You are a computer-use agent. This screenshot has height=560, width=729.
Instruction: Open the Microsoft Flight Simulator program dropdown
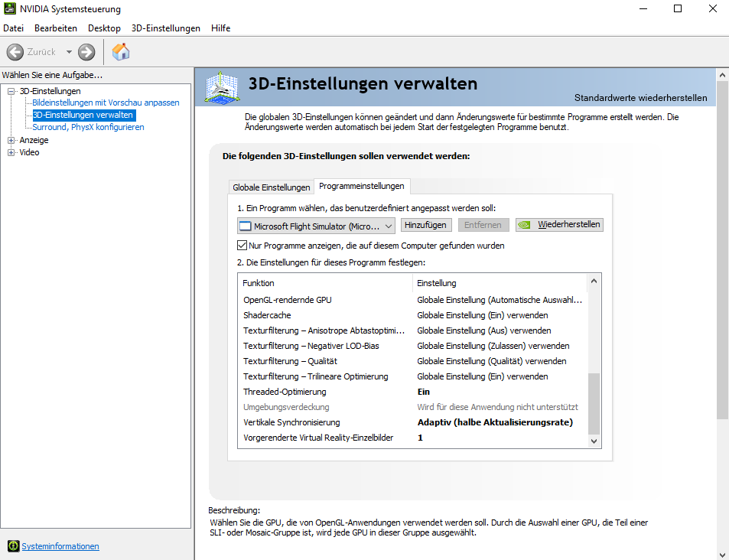(x=316, y=226)
